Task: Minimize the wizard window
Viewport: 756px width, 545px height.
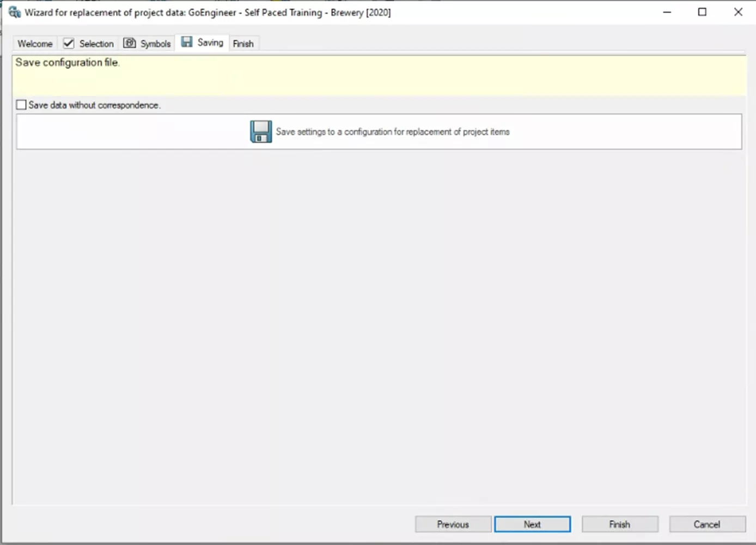Action: (x=667, y=12)
